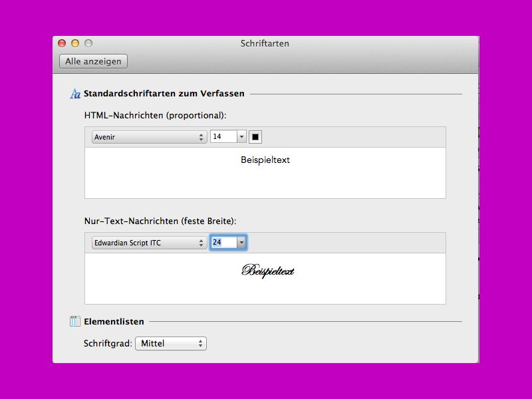Click the Elementlisten list icon
The height and width of the screenshot is (399, 532).
(75, 321)
